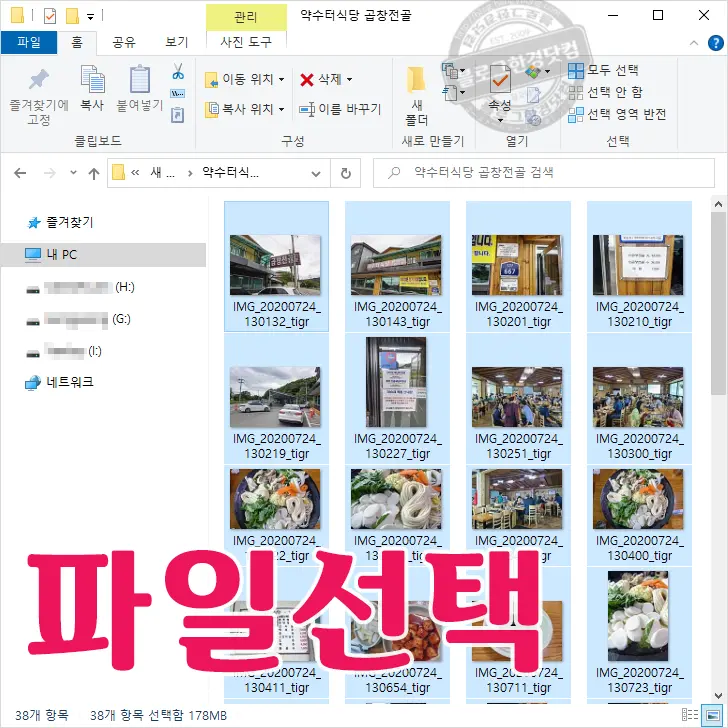Open 복사 위치 copy-to dropdown
Image resolution: width=728 pixels, height=728 pixels.
(x=245, y=109)
